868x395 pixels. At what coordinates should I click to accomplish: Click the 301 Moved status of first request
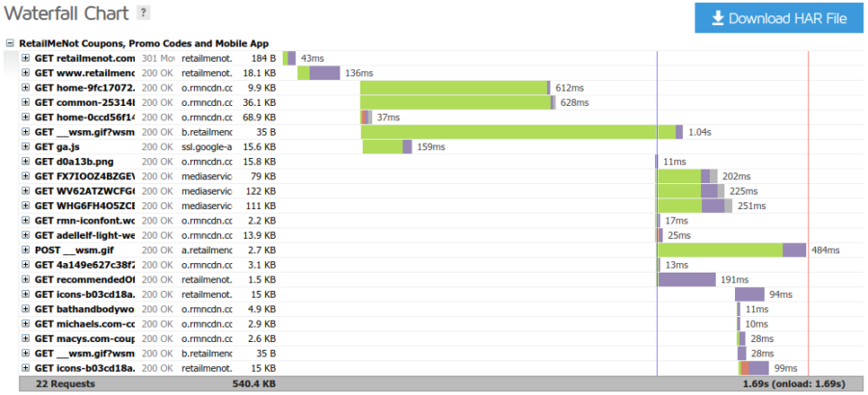coord(158,59)
